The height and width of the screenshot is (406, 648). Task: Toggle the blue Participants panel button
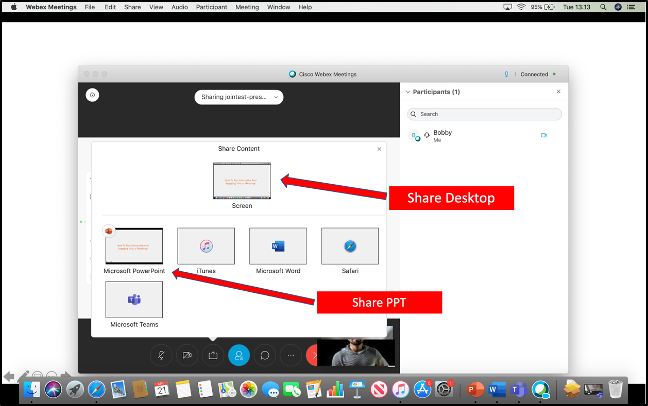(x=239, y=355)
